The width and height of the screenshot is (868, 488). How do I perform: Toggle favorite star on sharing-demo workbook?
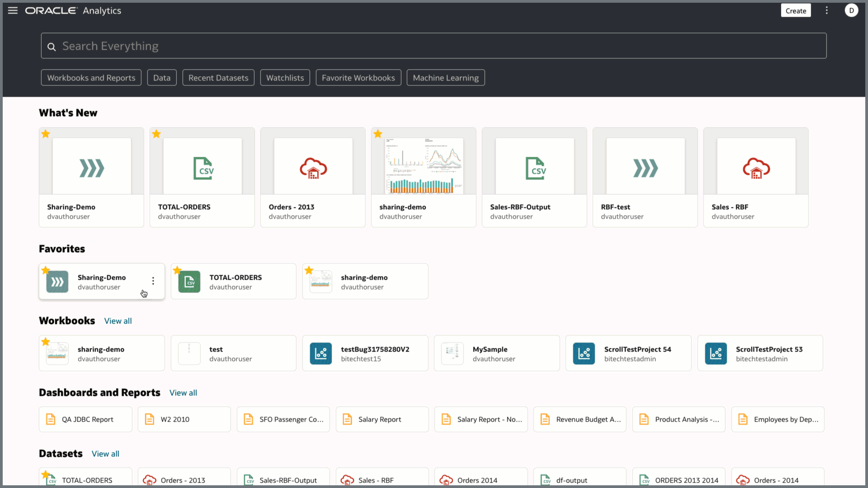coord(45,342)
